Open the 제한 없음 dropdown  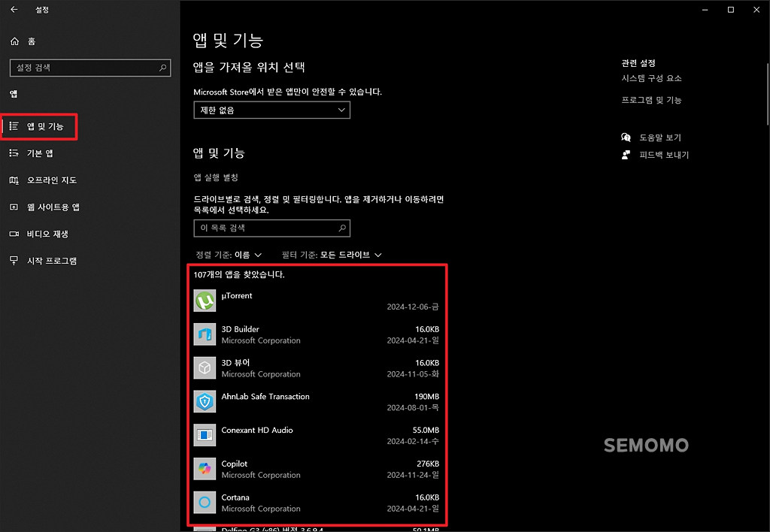[x=271, y=110]
